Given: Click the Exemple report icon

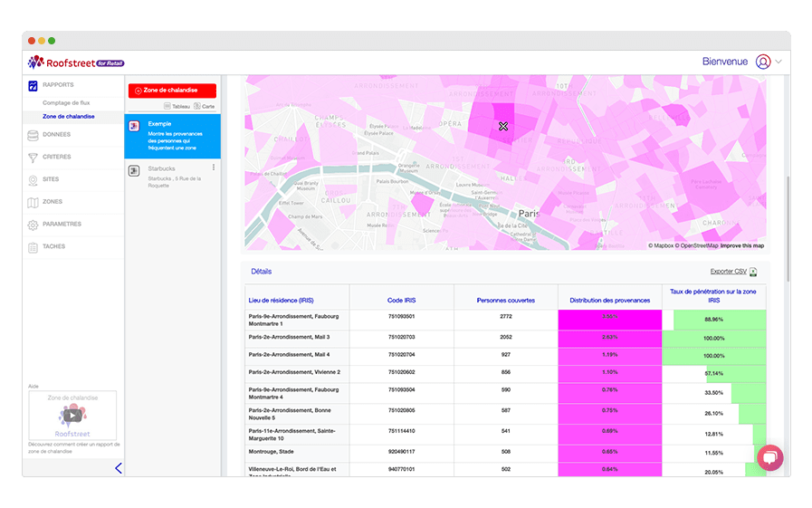Looking at the screenshot, I should click(x=134, y=127).
